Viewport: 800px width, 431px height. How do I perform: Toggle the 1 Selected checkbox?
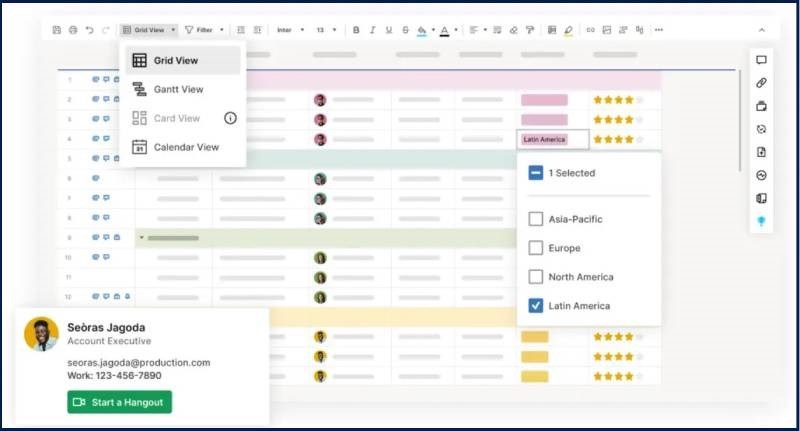(x=536, y=173)
